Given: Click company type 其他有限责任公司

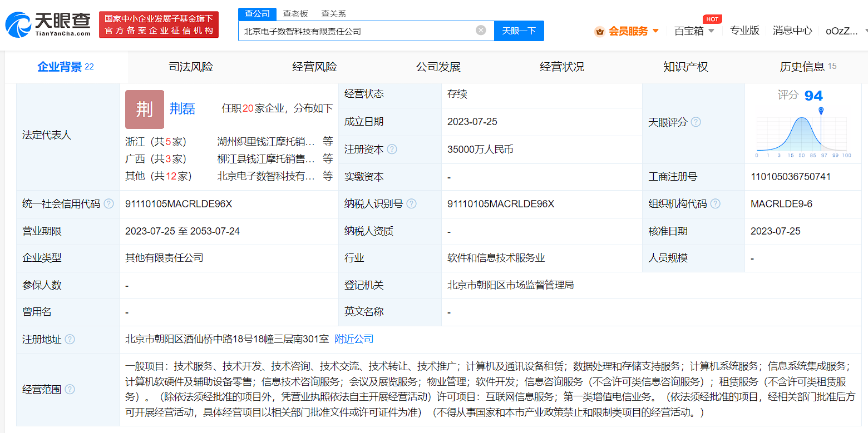Looking at the screenshot, I should point(164,258).
